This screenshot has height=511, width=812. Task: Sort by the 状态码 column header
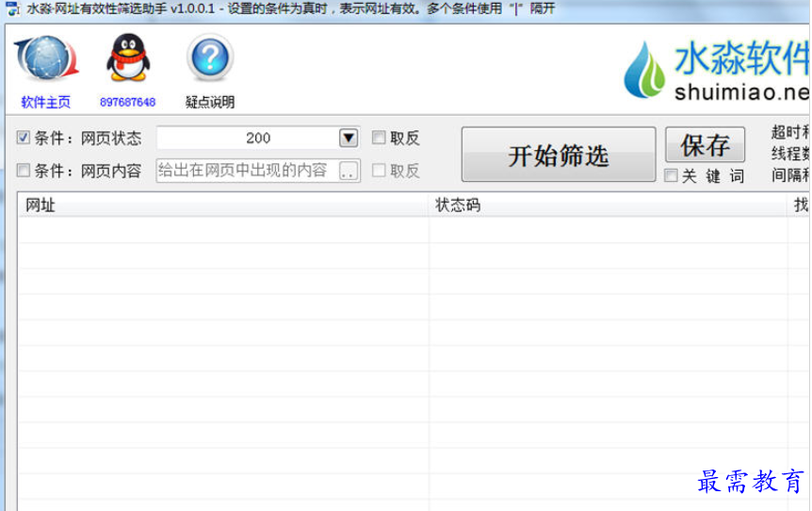[x=608, y=206]
